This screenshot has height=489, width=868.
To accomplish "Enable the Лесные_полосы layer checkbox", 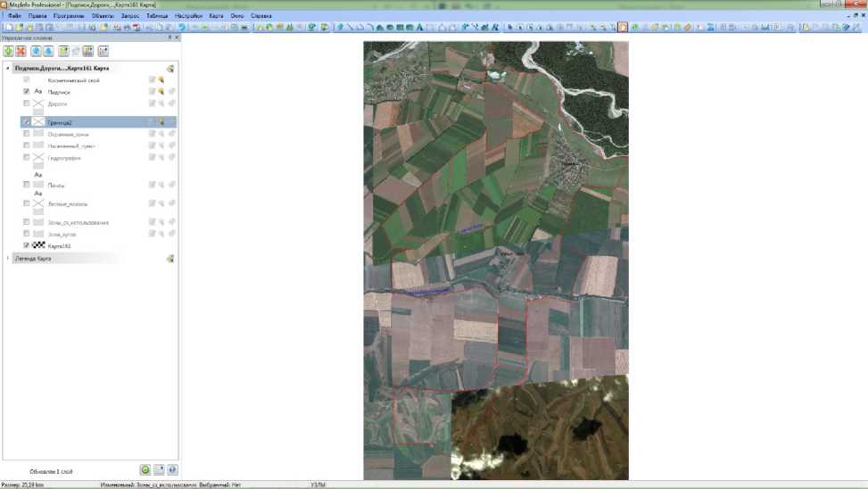I will 26,203.
